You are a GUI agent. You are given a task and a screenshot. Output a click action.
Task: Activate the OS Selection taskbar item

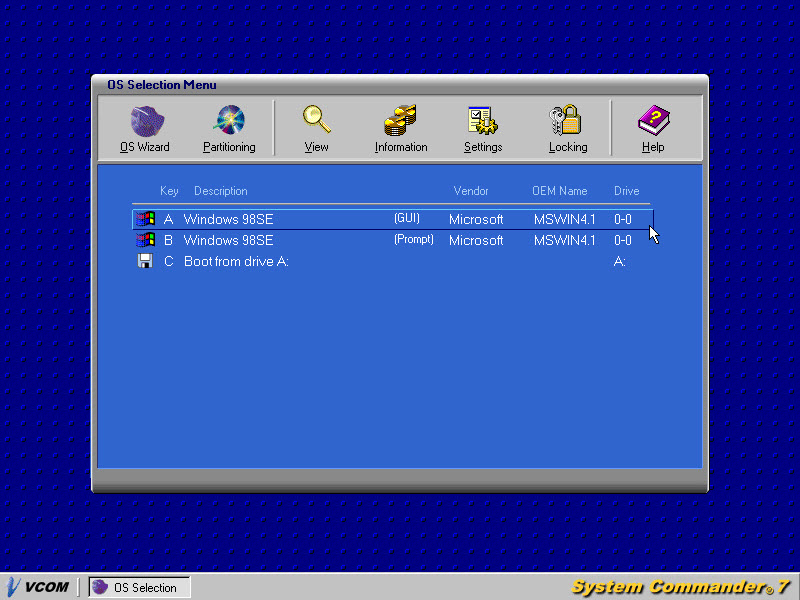139,587
